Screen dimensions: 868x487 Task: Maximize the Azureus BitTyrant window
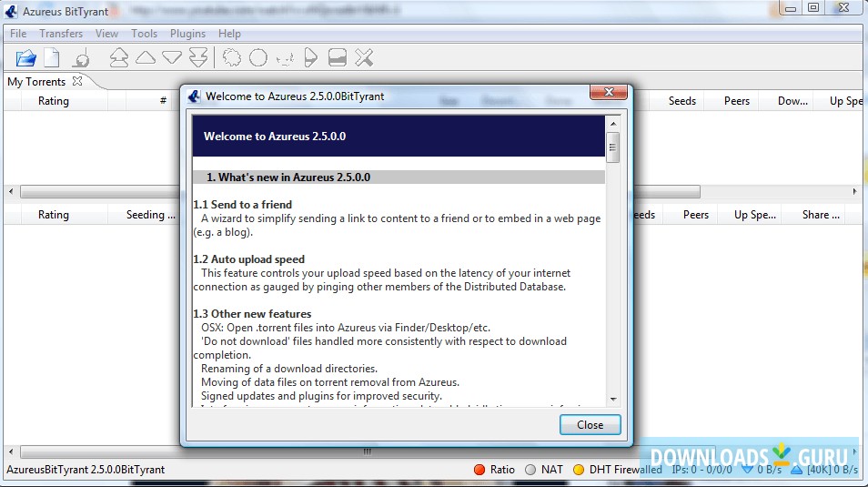[x=813, y=8]
